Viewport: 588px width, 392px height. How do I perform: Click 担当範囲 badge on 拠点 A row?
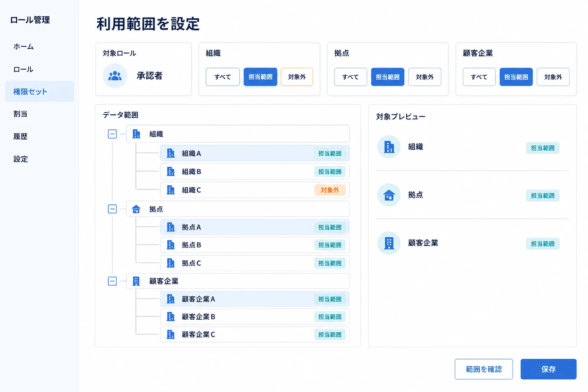(330, 227)
